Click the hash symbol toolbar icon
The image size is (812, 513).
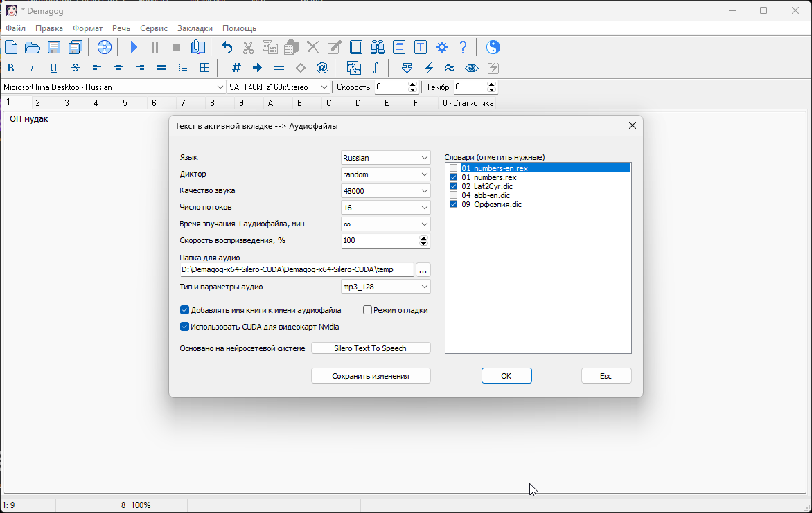point(236,68)
